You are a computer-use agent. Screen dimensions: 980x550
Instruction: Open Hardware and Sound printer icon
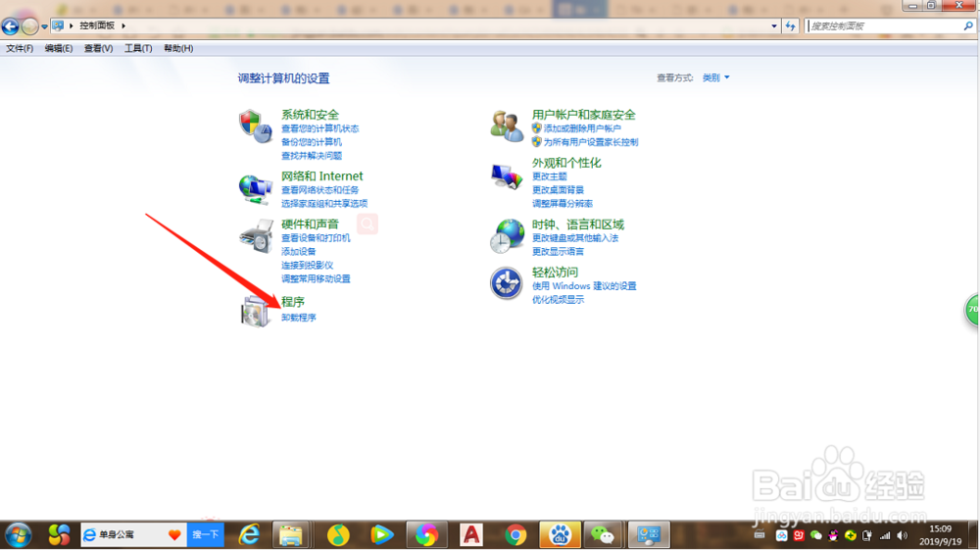[x=256, y=236]
